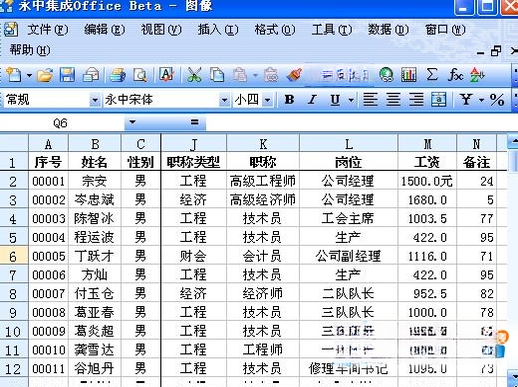Click the Insert Chart icon

pyautogui.click(x=409, y=75)
